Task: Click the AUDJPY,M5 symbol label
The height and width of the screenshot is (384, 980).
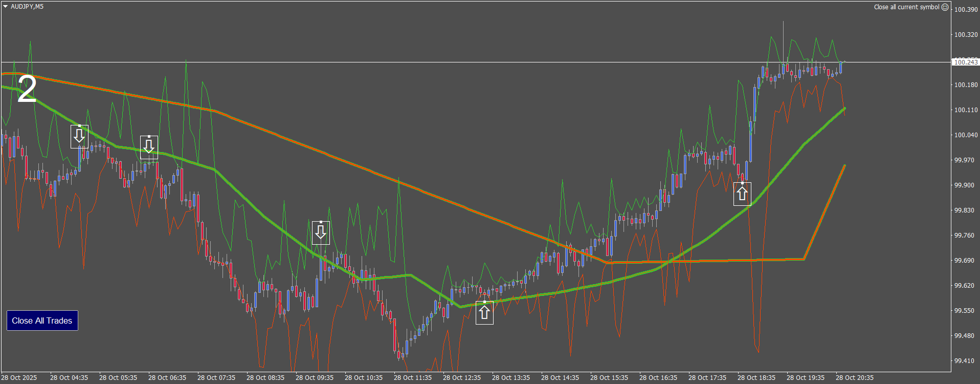Action: coord(27,7)
